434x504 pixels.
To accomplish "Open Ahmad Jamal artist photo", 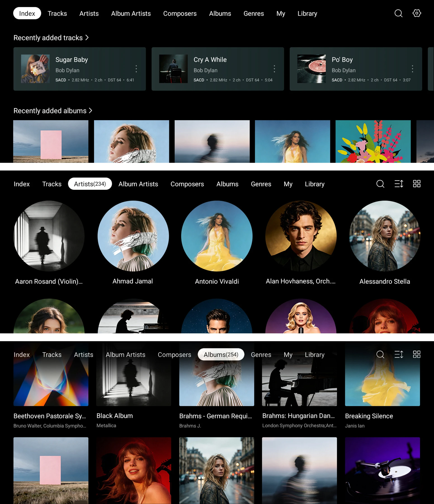I will pyautogui.click(x=133, y=236).
